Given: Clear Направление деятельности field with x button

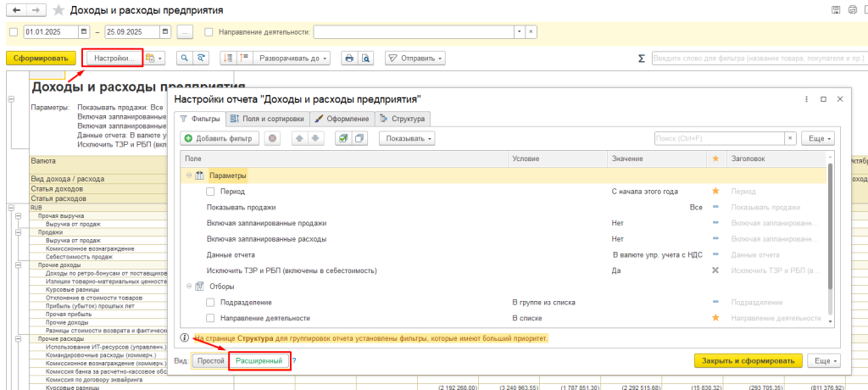Looking at the screenshot, I should pyautogui.click(x=531, y=31).
